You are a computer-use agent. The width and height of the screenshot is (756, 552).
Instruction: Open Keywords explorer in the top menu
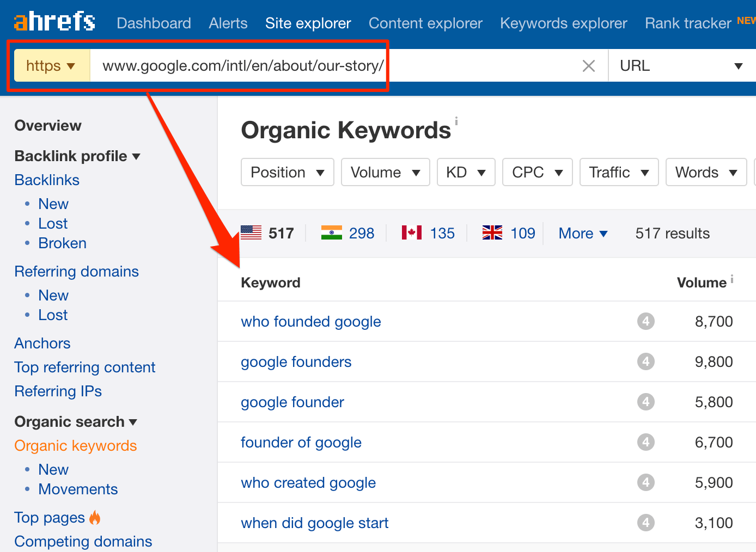(x=563, y=23)
